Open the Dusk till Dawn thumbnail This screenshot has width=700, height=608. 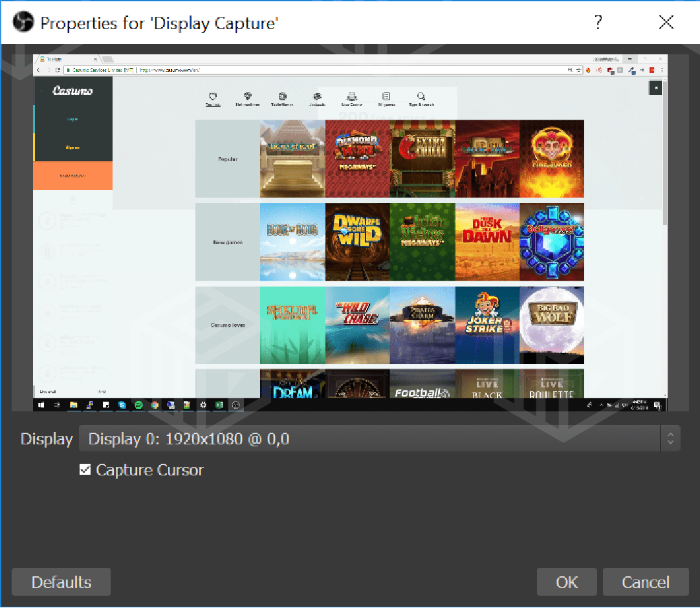click(x=487, y=242)
